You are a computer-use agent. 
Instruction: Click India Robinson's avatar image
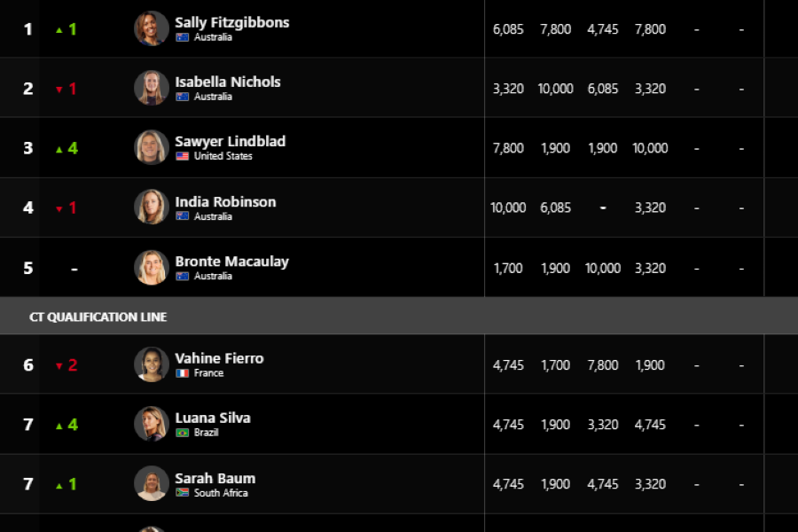coord(151,207)
